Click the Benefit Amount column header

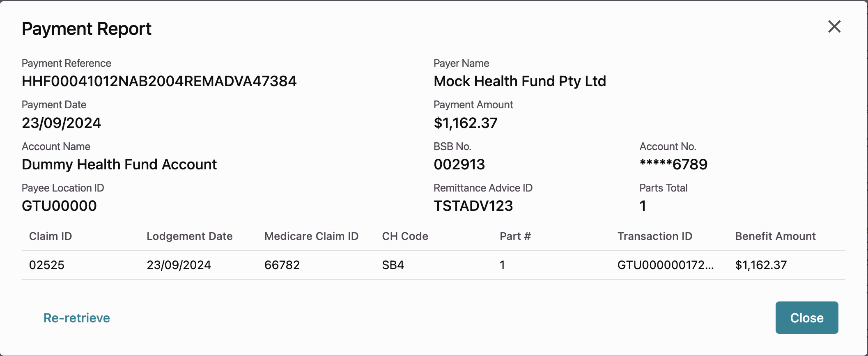point(775,236)
